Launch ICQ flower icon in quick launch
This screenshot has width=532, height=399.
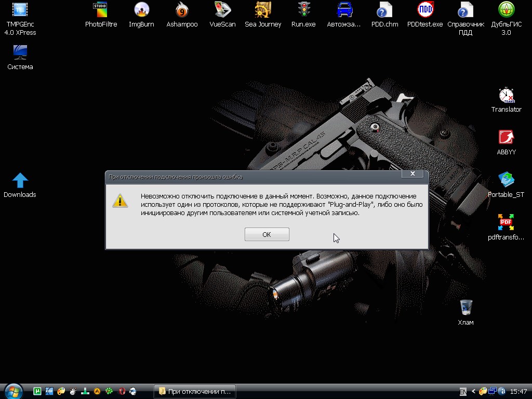pos(109,391)
